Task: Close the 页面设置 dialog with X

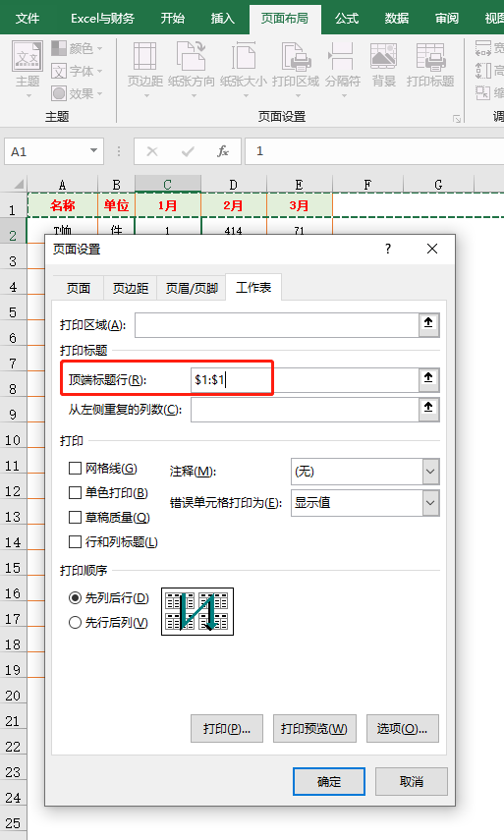Action: [432, 249]
